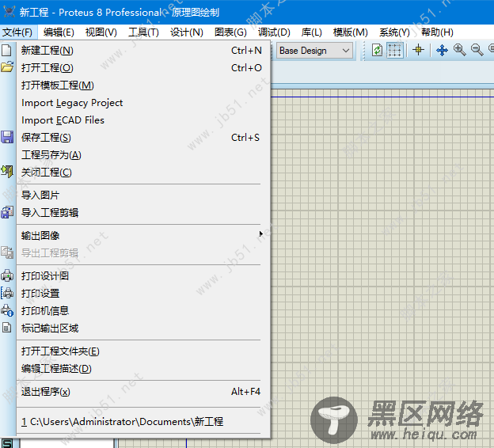Image resolution: width=494 pixels, height=448 pixels.
Task: Select 打印设计图 menu entry
Action: pos(143,276)
